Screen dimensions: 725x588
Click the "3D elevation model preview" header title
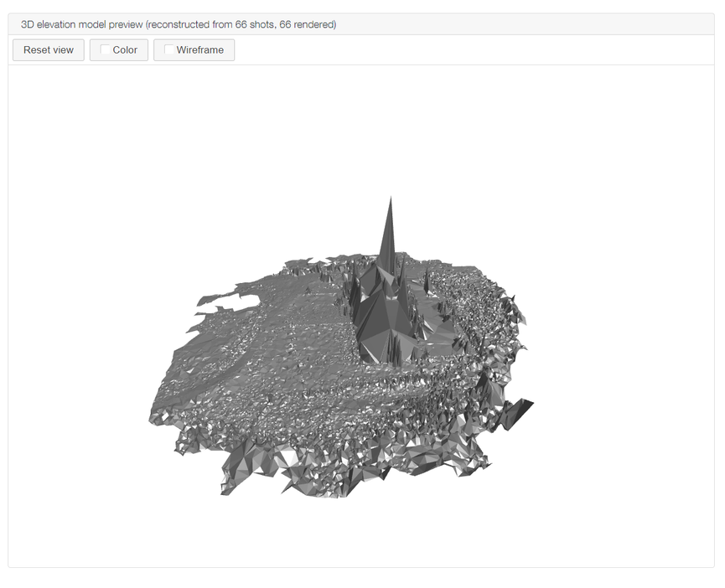(x=82, y=24)
